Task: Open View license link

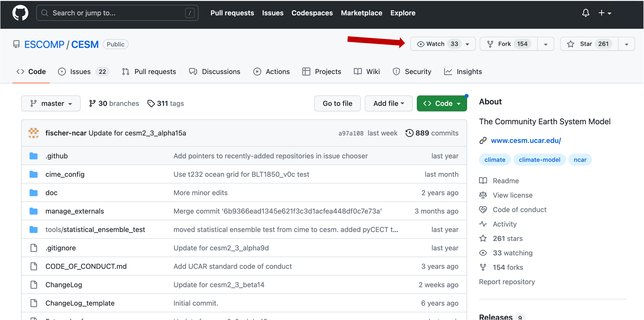Action: (x=506, y=195)
